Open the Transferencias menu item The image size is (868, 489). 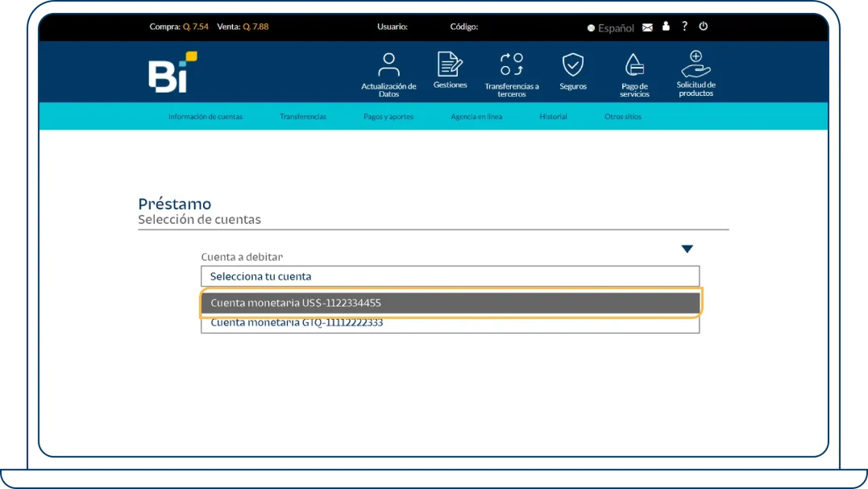303,117
